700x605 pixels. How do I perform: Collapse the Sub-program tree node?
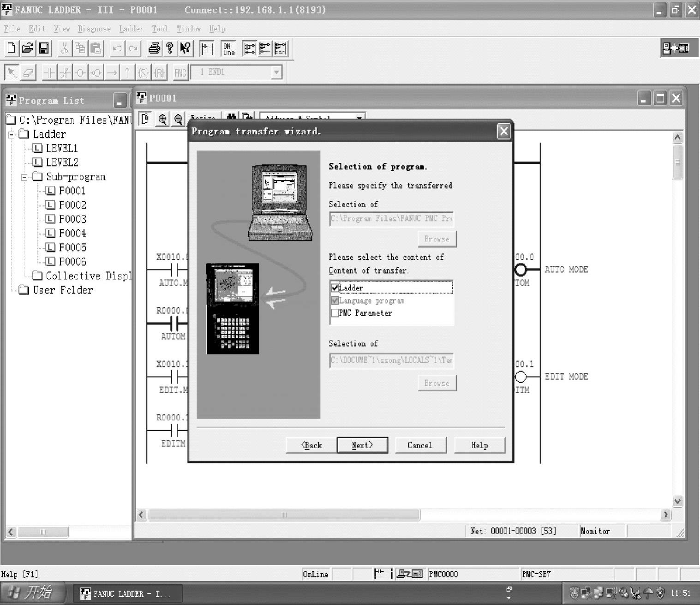[24, 177]
